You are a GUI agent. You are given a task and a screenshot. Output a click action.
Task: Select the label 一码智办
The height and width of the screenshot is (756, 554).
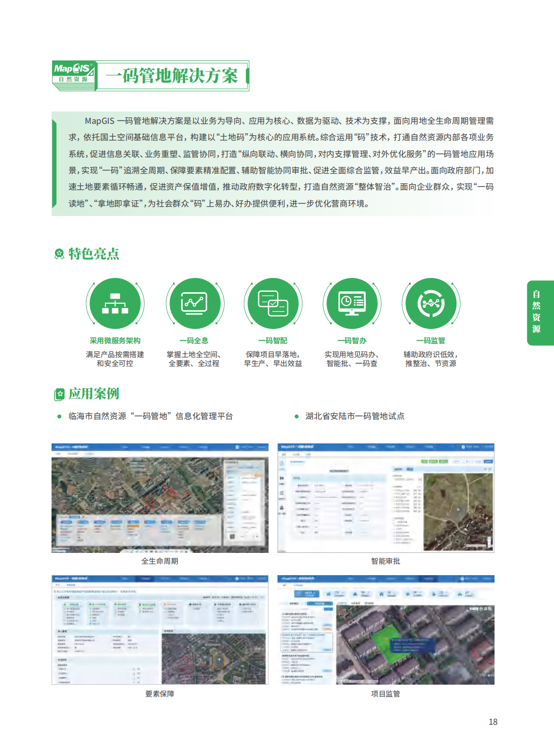[x=352, y=341]
